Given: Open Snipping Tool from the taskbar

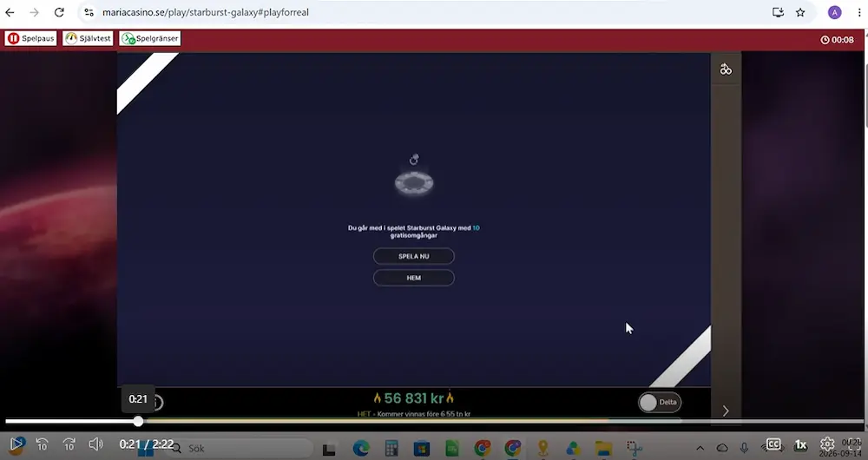Looking at the screenshot, I should pyautogui.click(x=634, y=449).
